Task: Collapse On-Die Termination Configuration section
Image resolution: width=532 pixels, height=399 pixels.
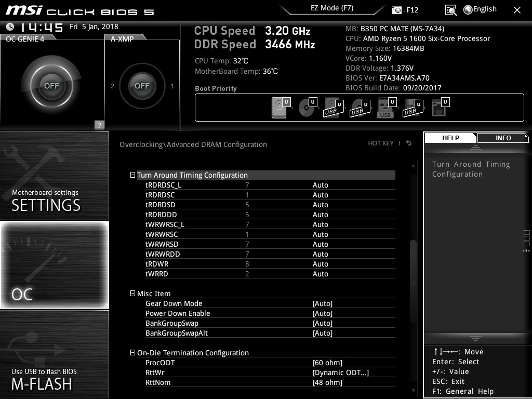Action: (x=132, y=353)
